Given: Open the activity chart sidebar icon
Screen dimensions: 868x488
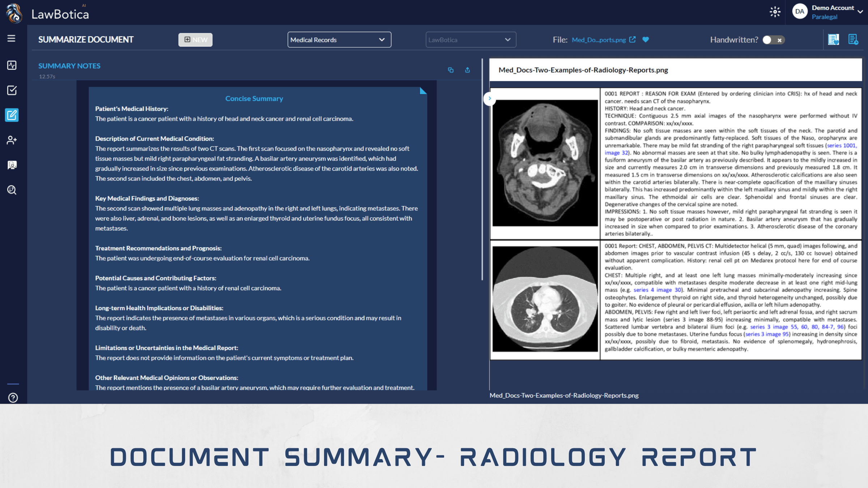Looking at the screenshot, I should (12, 65).
